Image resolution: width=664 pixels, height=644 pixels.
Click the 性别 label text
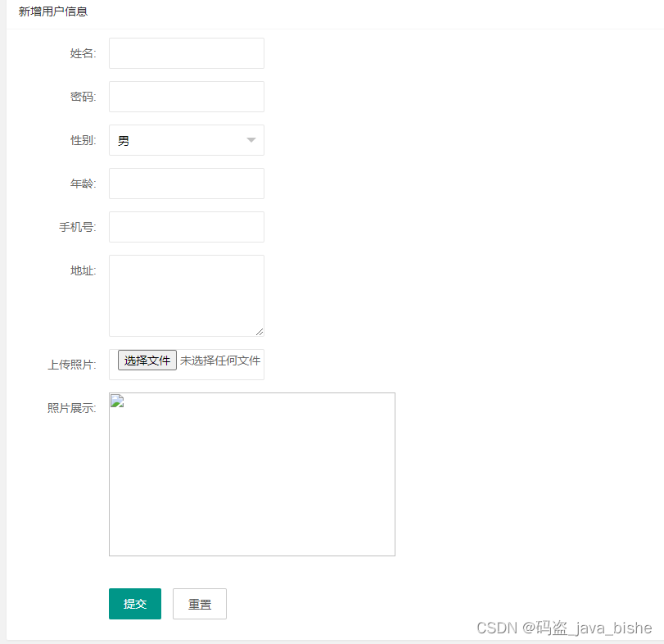[83, 140]
